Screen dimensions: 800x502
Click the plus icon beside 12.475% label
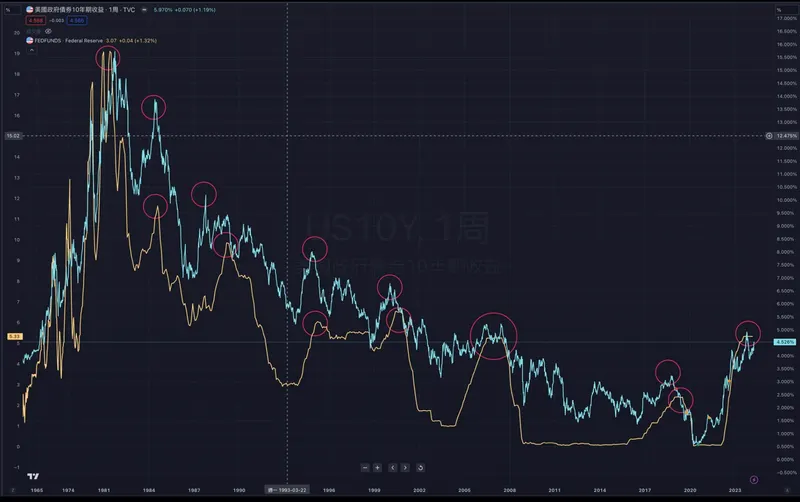click(769, 136)
